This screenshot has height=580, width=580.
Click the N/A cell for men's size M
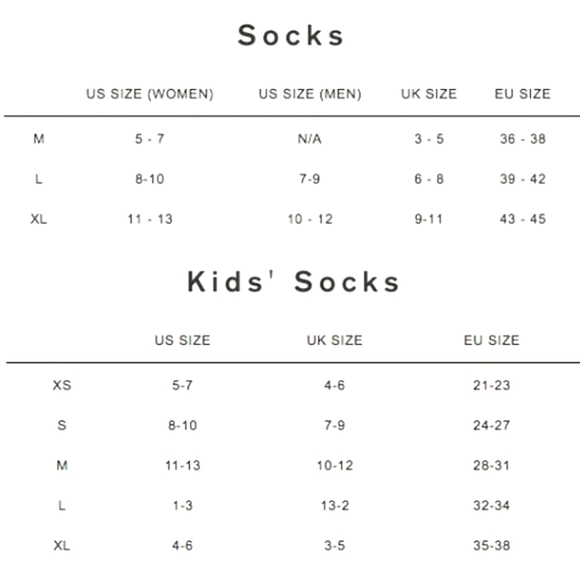pos(310,139)
